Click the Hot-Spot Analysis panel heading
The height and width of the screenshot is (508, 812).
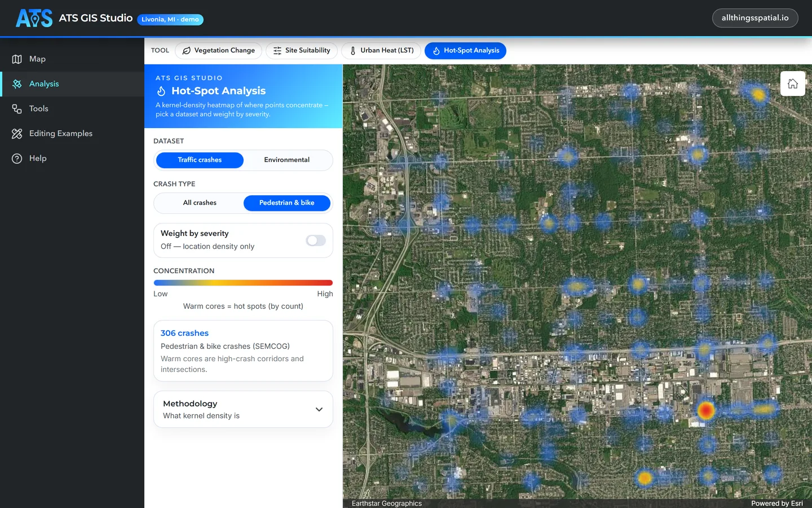click(x=218, y=91)
